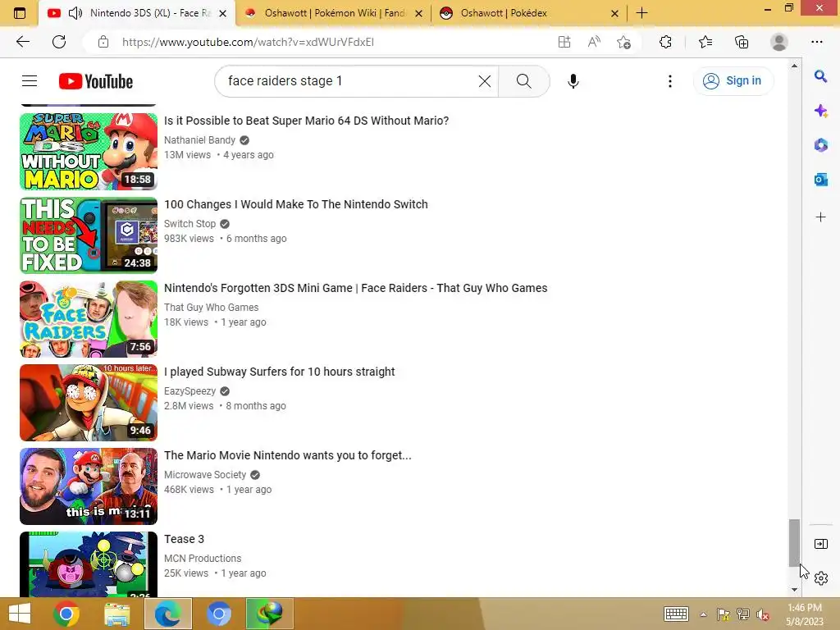Viewport: 840px width, 630px height.
Task: Open Face Raiders 7:56 video thumbnail
Action: pos(89,319)
